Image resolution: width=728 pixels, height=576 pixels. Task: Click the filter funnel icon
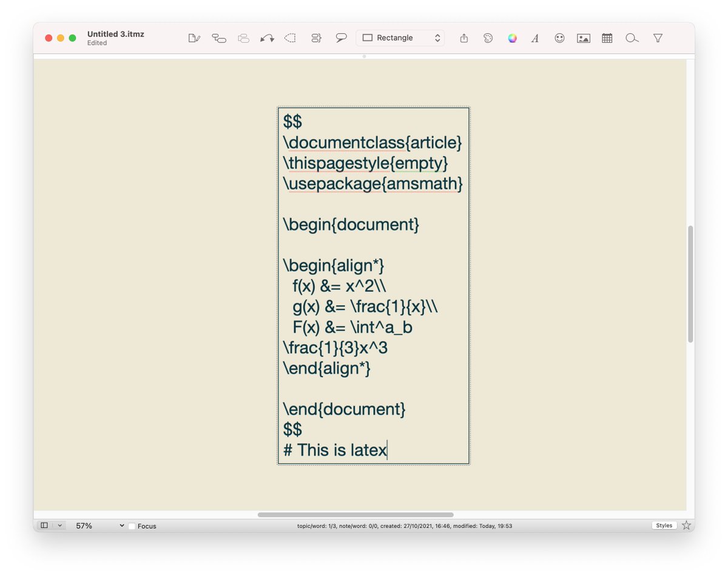click(658, 38)
